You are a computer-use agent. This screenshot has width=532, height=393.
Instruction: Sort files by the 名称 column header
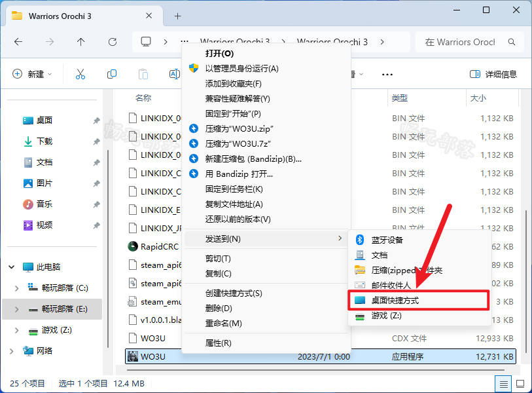pos(143,98)
